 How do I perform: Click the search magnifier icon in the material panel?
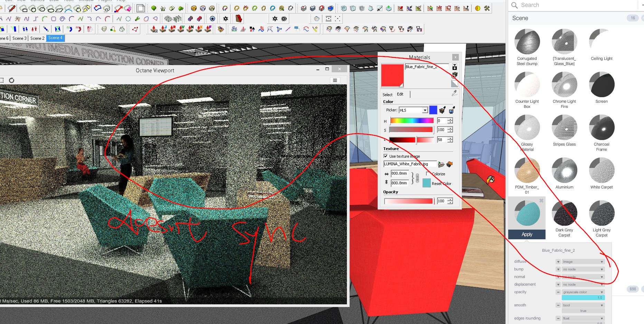pyautogui.click(x=514, y=5)
